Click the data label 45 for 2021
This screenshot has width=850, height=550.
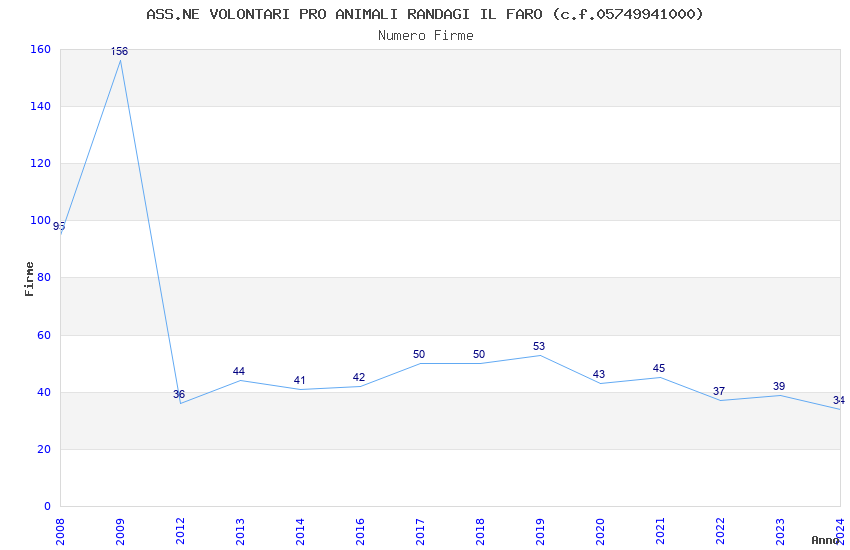[659, 368]
